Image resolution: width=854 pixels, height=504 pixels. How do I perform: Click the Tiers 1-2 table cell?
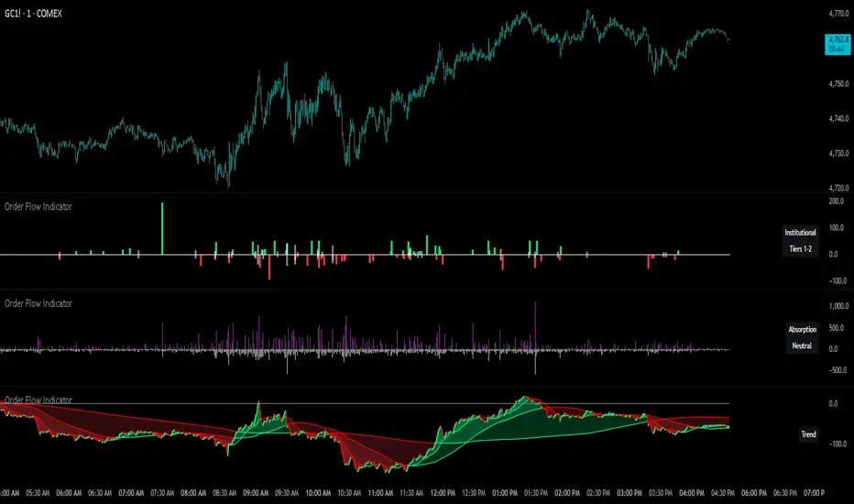point(800,249)
